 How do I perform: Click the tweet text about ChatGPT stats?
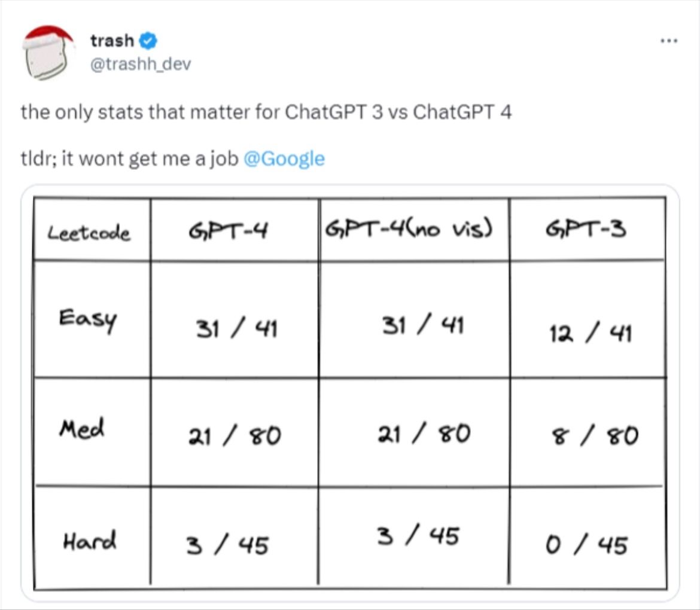pos(266,112)
